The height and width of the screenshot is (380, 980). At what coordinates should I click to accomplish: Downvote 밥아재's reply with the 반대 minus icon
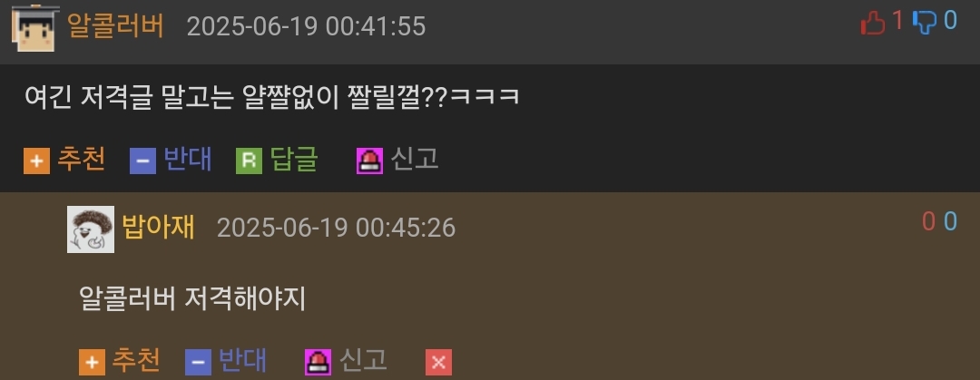(x=198, y=363)
